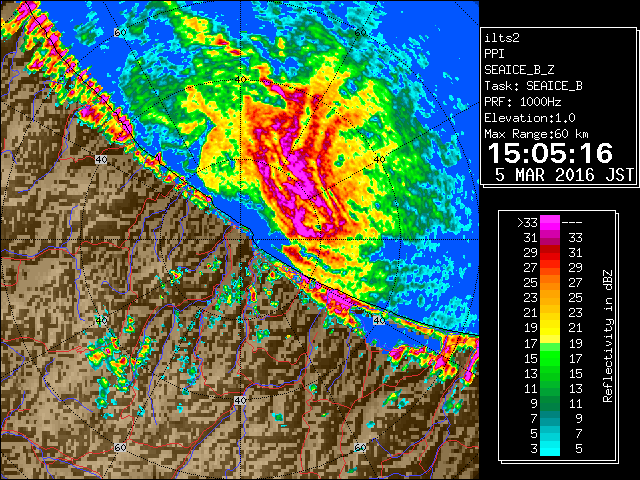
Task: Click the '40' range ring label north of radar
Action: pos(241,79)
